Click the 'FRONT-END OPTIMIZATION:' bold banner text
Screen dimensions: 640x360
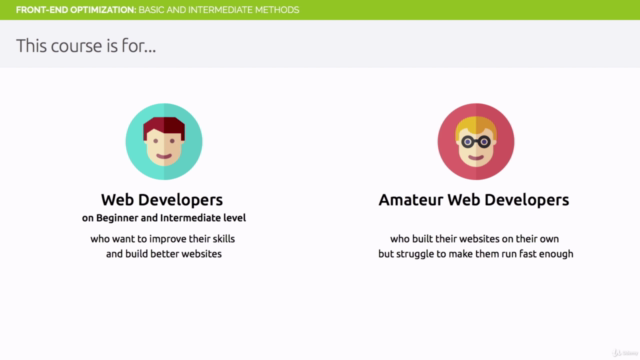[76, 10]
